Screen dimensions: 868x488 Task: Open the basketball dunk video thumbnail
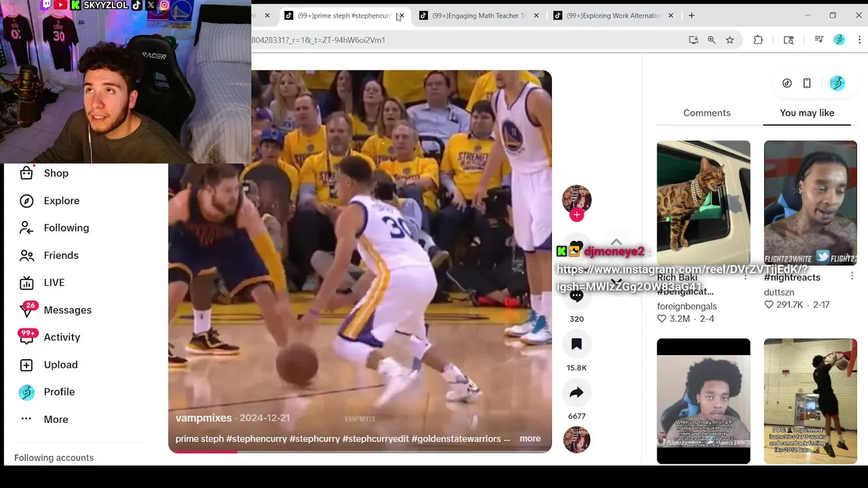(810, 401)
